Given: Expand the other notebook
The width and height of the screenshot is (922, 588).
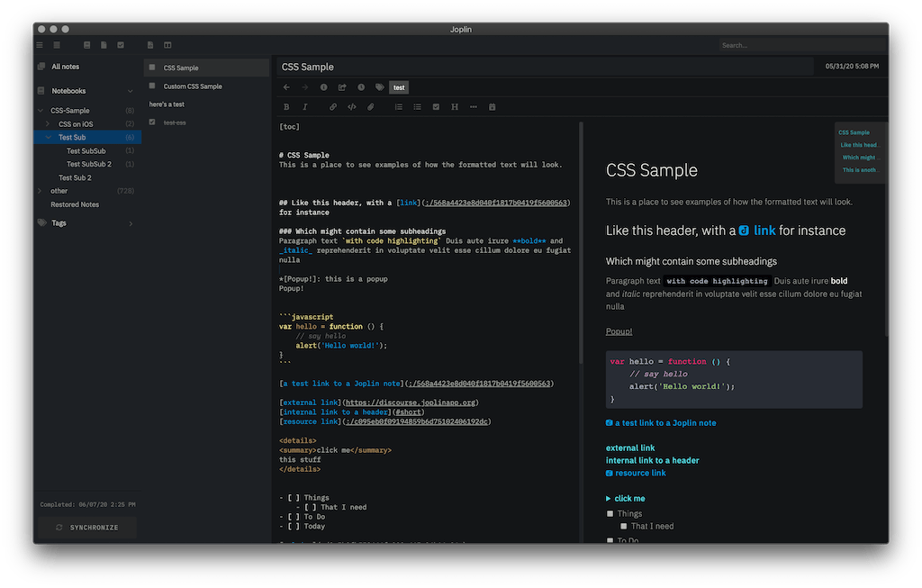Looking at the screenshot, I should (40, 191).
